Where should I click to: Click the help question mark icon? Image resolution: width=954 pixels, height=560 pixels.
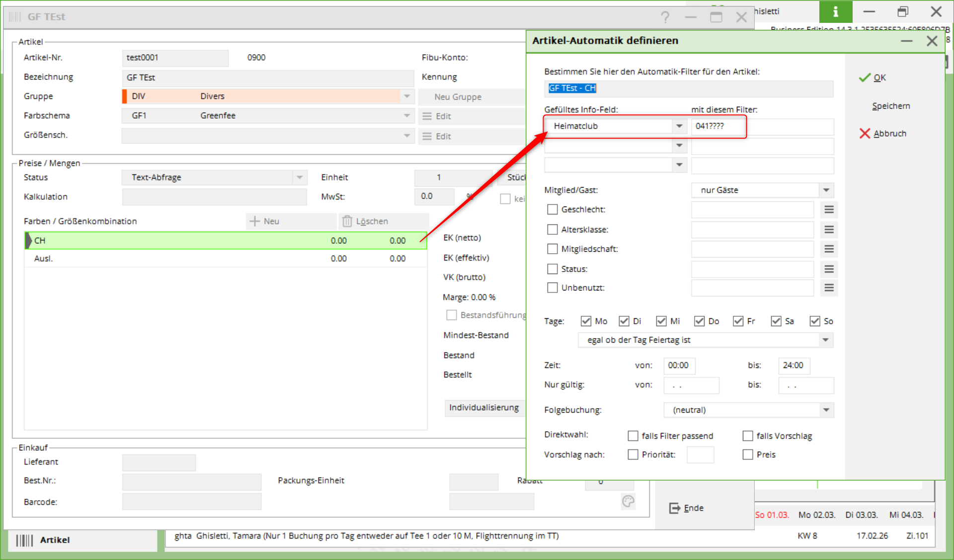click(x=665, y=17)
